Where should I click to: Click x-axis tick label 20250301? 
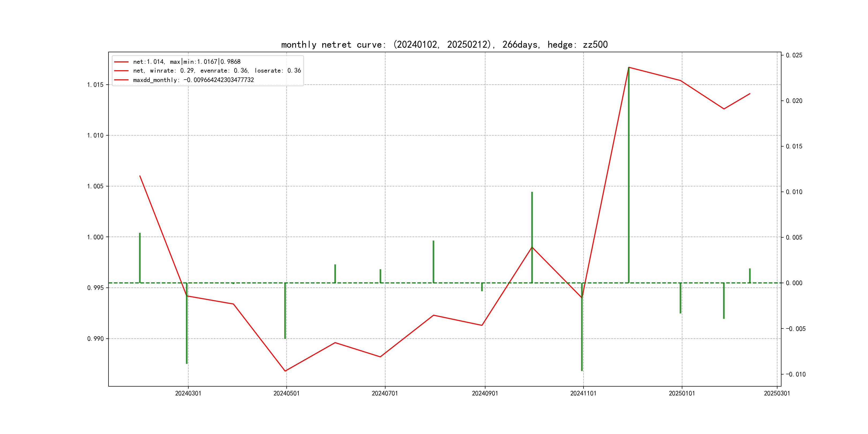click(777, 394)
